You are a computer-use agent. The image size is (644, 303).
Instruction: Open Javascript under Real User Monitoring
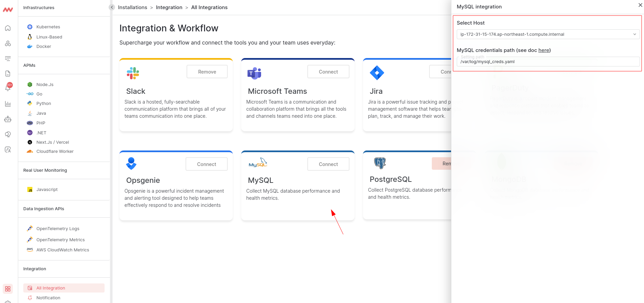pos(47,190)
